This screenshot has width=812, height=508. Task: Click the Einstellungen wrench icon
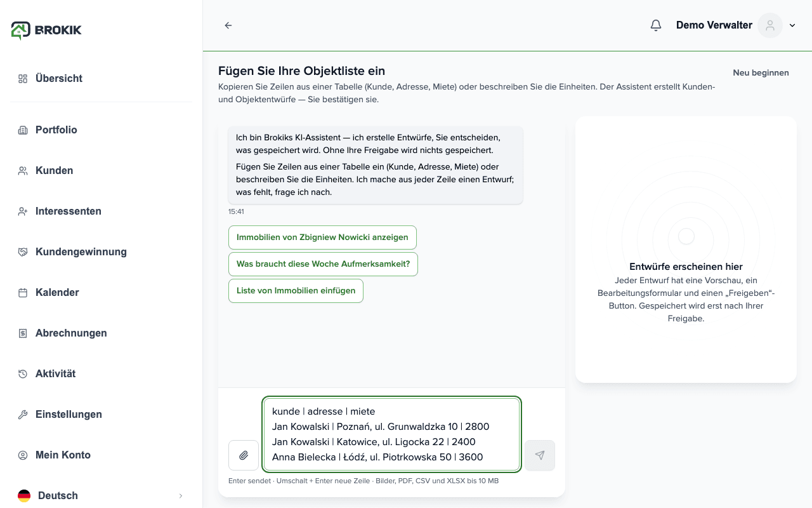23,415
